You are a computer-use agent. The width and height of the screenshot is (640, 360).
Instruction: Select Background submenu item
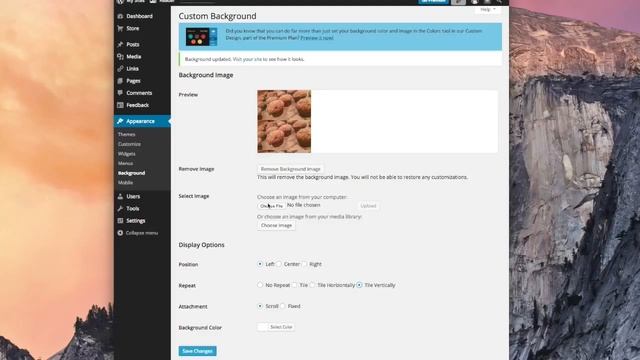pos(131,173)
